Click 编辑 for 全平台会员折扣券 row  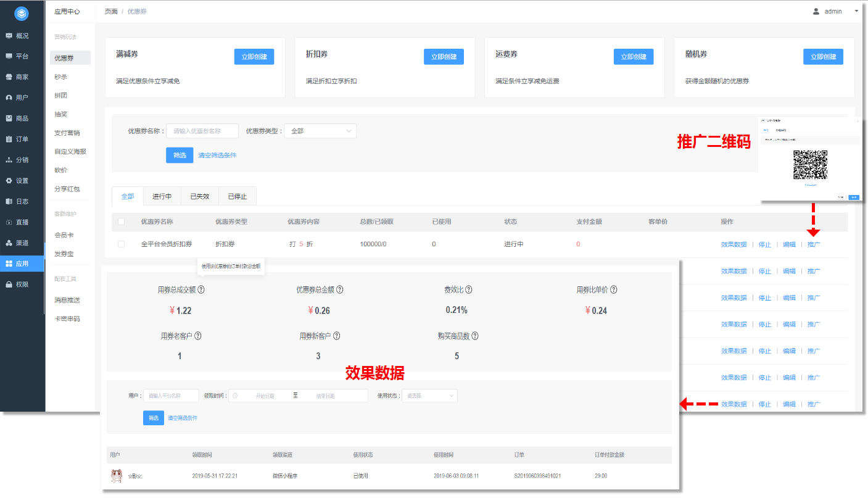[x=789, y=244]
